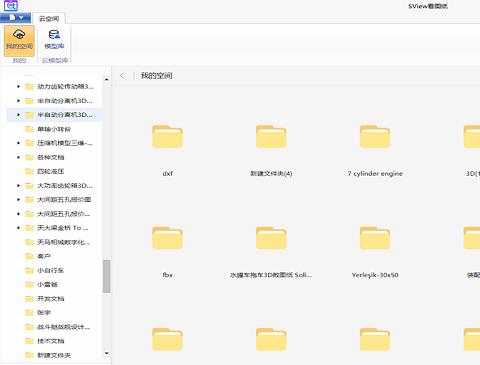Open the blue file menu dropdown

click(16, 18)
